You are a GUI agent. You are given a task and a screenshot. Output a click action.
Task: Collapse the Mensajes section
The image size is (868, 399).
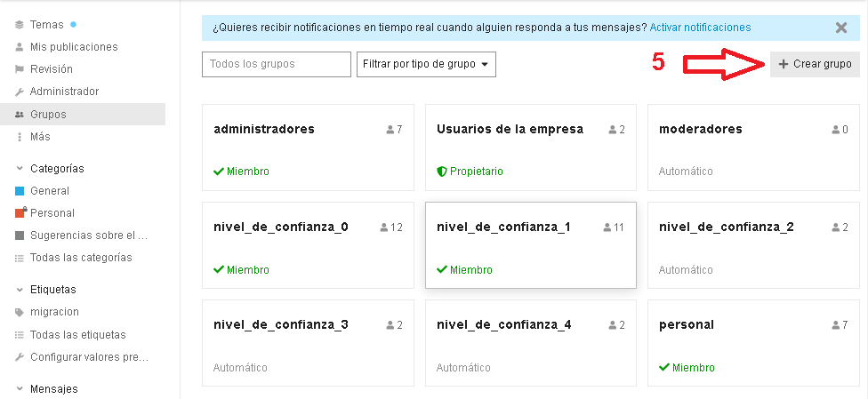click(20, 388)
